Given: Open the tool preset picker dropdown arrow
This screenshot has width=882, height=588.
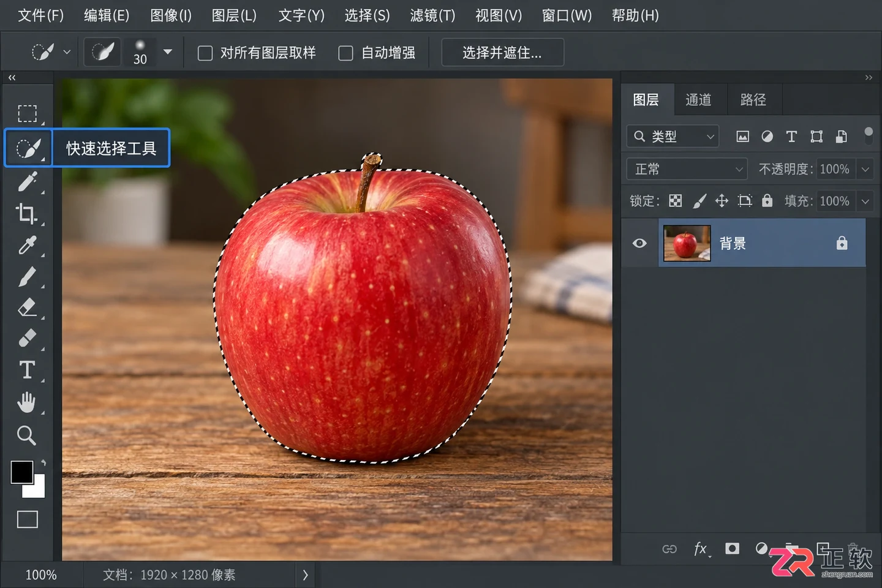Looking at the screenshot, I should pyautogui.click(x=67, y=53).
